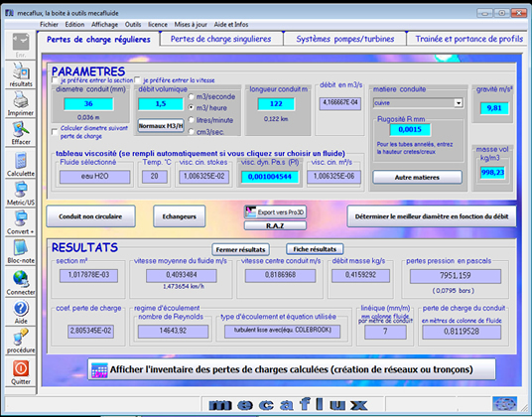Image resolution: width=532 pixels, height=417 pixels.
Task: Open the licence menu
Action: [x=158, y=25]
